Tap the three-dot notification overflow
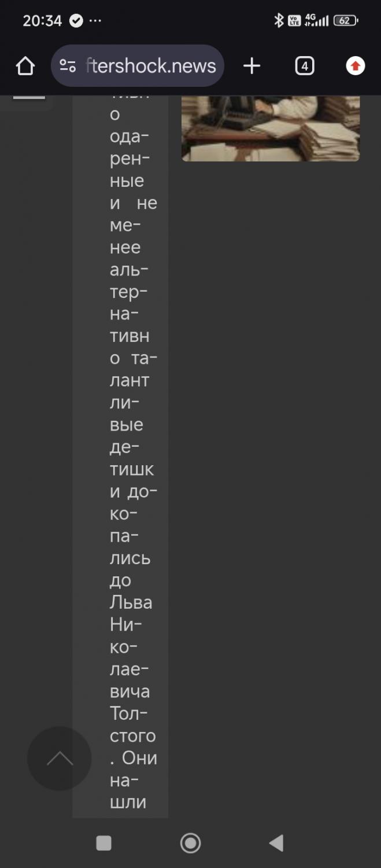The width and height of the screenshot is (381, 868). click(95, 21)
